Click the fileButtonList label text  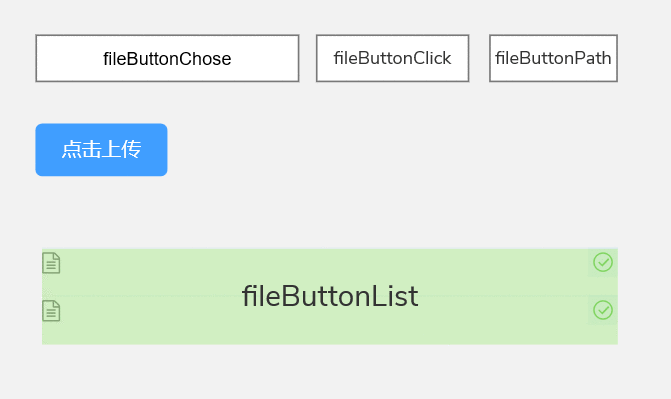click(330, 296)
